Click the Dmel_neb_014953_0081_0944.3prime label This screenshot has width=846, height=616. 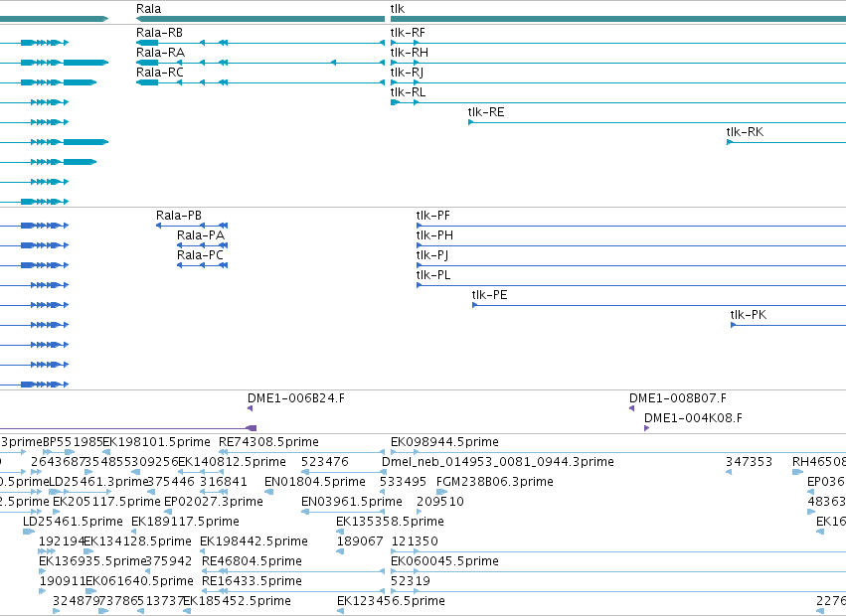tap(497, 462)
